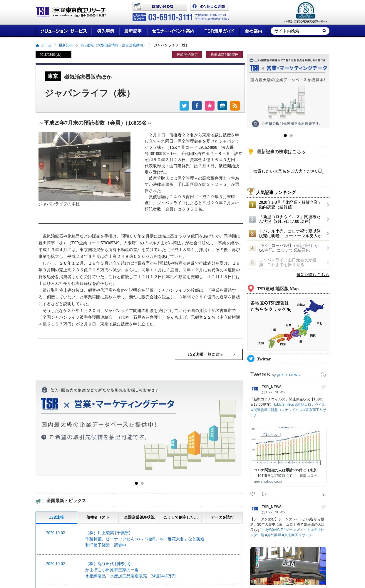Open TSR活用ガイド menu item
The image size is (365, 588).
(220, 31)
